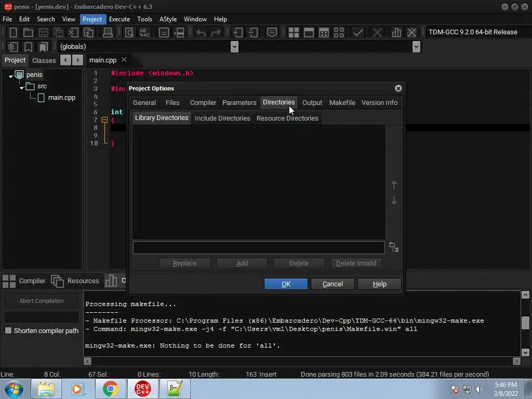Image resolution: width=532 pixels, height=399 pixels.
Task: Click the Undo arrow icon
Action: 201,33
